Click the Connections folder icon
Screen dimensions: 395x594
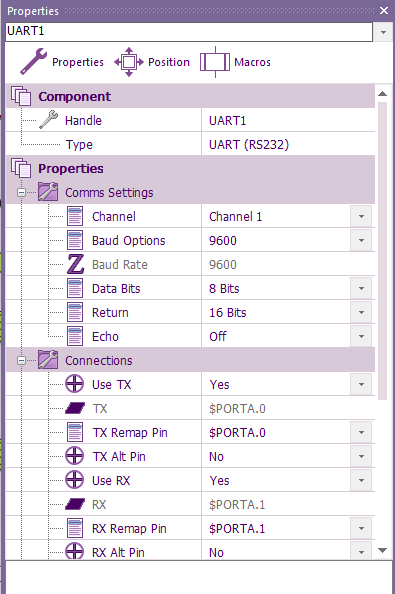(x=48, y=360)
